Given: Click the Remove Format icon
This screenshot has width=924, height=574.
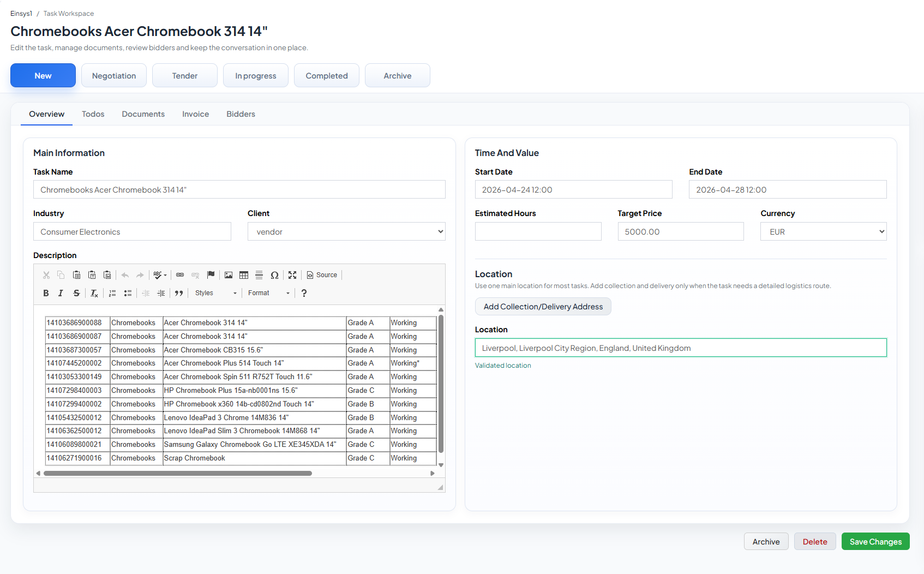Looking at the screenshot, I should click(x=94, y=293).
